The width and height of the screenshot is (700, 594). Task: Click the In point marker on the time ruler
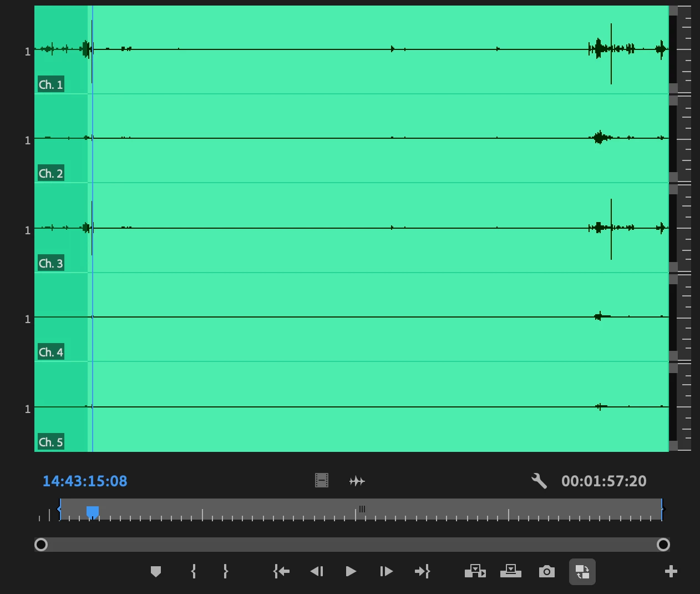click(59, 509)
